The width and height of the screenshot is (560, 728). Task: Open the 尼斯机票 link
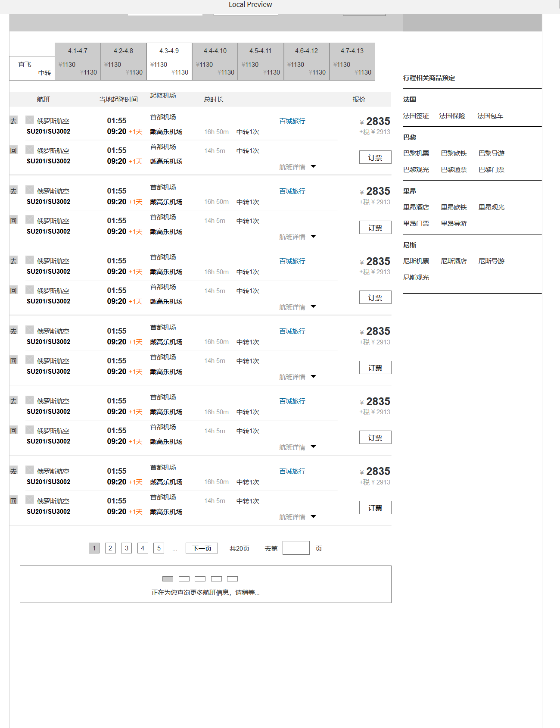click(416, 261)
